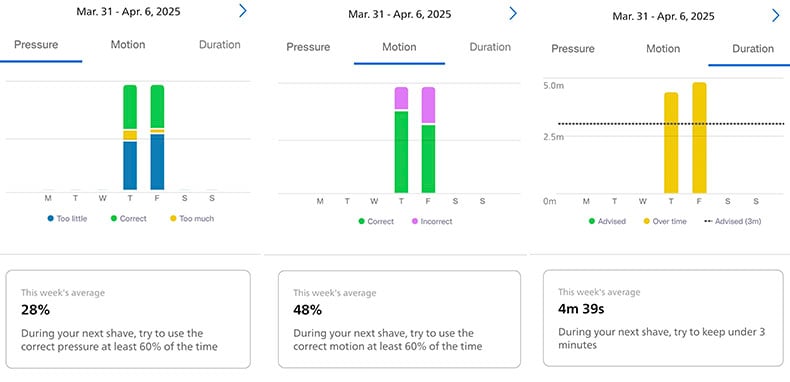The width and height of the screenshot is (790, 382).
Task: Click Thursday bar in pressure chart
Action: click(x=130, y=138)
